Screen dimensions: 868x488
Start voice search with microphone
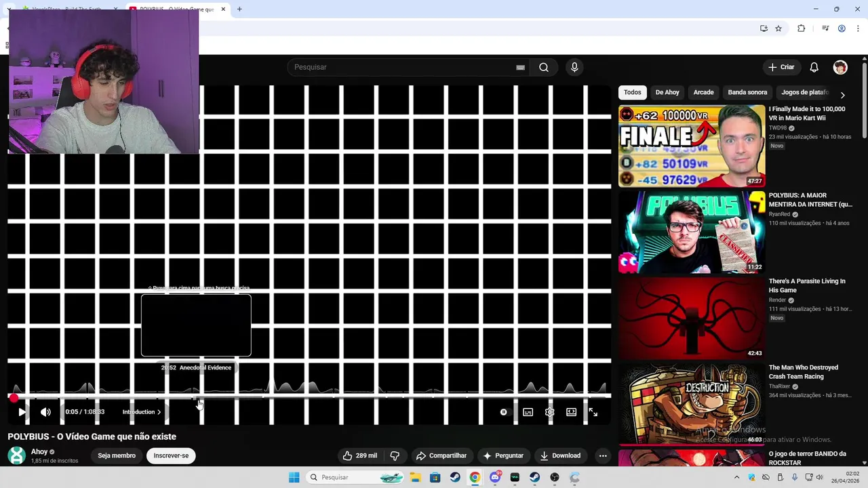coord(574,67)
